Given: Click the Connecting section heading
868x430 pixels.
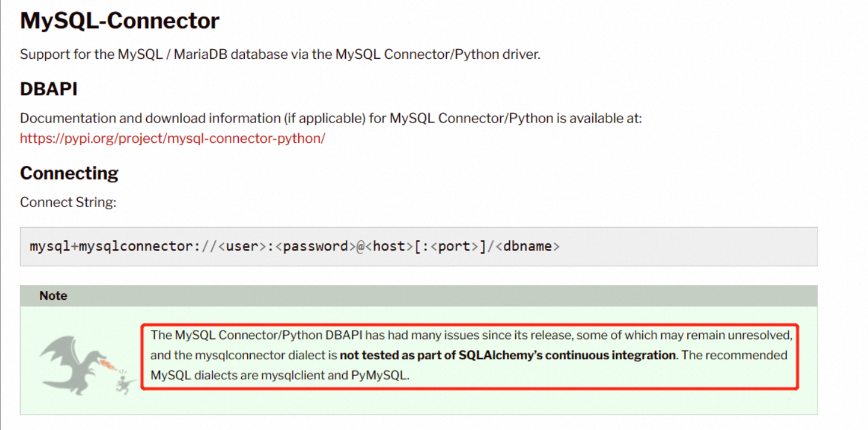Looking at the screenshot, I should tap(69, 173).
